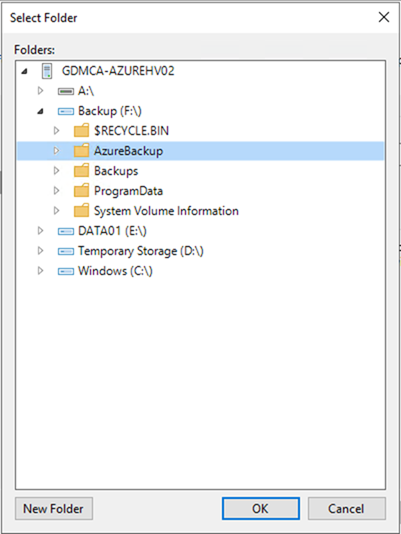Collapse the Backup (F:\) drive node
401x534 pixels.
(41, 111)
